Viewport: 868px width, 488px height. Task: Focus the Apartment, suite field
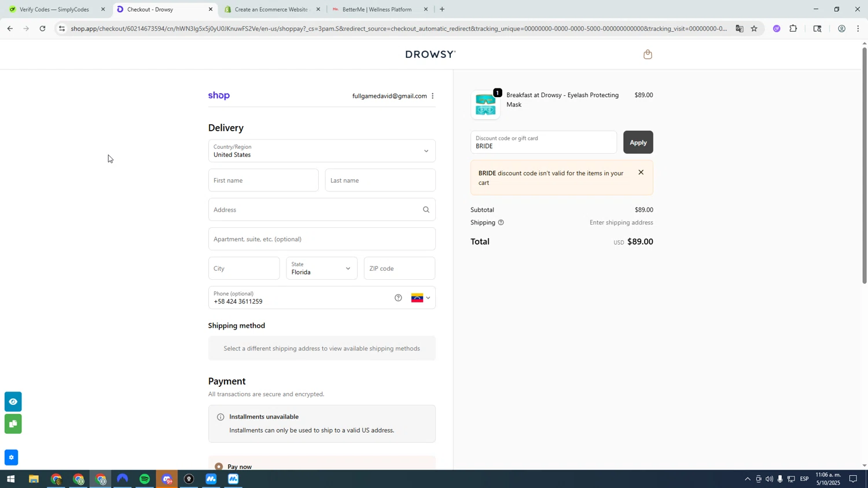(322, 239)
